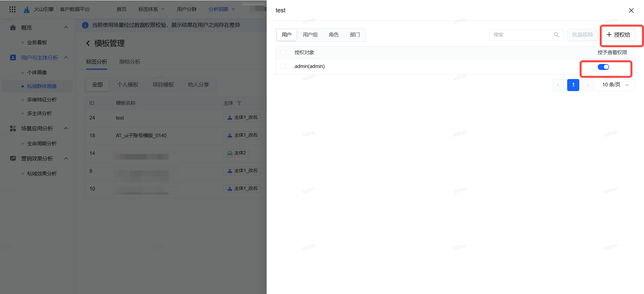Go back using arrow beside 模板管理
644x294 pixels.
tap(88, 43)
